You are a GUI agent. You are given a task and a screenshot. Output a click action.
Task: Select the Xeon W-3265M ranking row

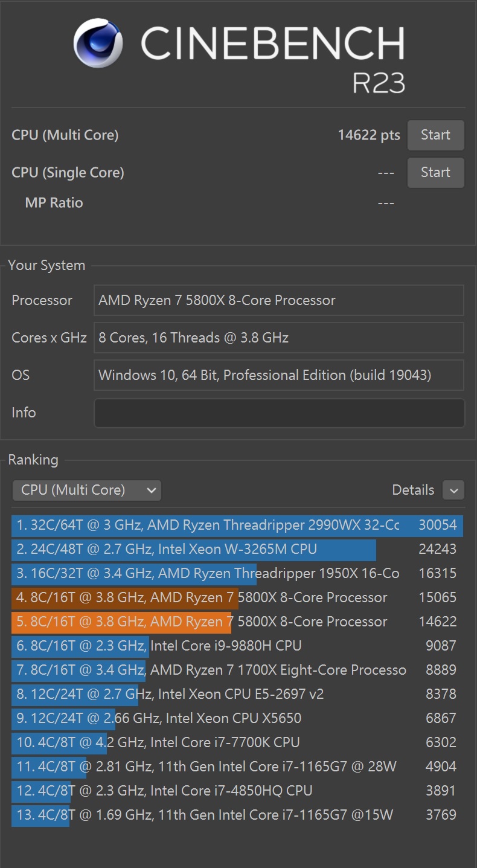[x=237, y=549]
